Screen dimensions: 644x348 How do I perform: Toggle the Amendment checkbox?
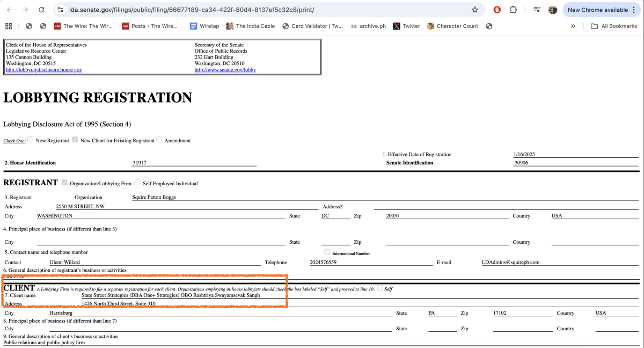(159, 140)
